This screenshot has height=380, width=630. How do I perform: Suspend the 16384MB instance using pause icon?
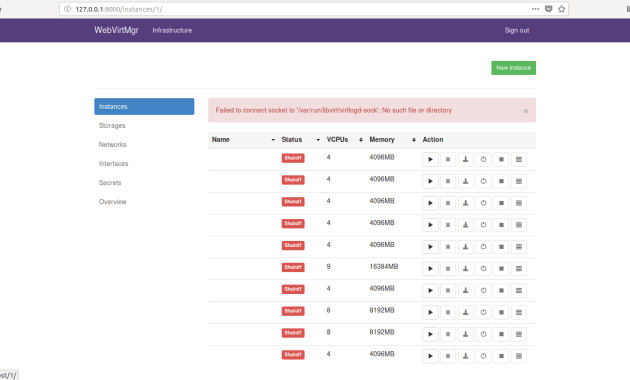[x=448, y=269]
